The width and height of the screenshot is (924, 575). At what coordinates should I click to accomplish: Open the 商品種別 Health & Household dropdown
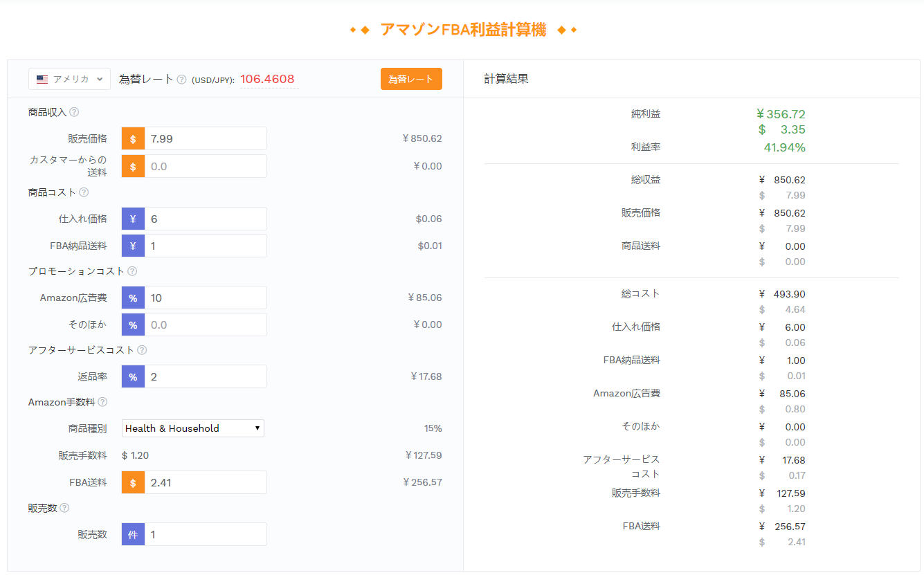pyautogui.click(x=193, y=428)
